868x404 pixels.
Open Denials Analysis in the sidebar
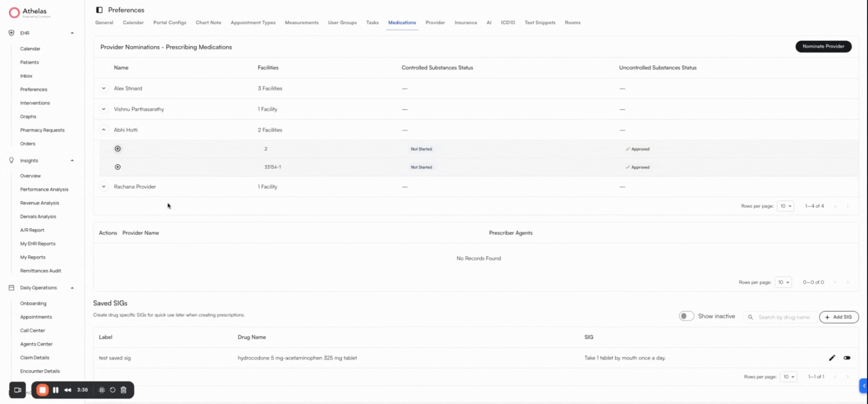tap(38, 216)
